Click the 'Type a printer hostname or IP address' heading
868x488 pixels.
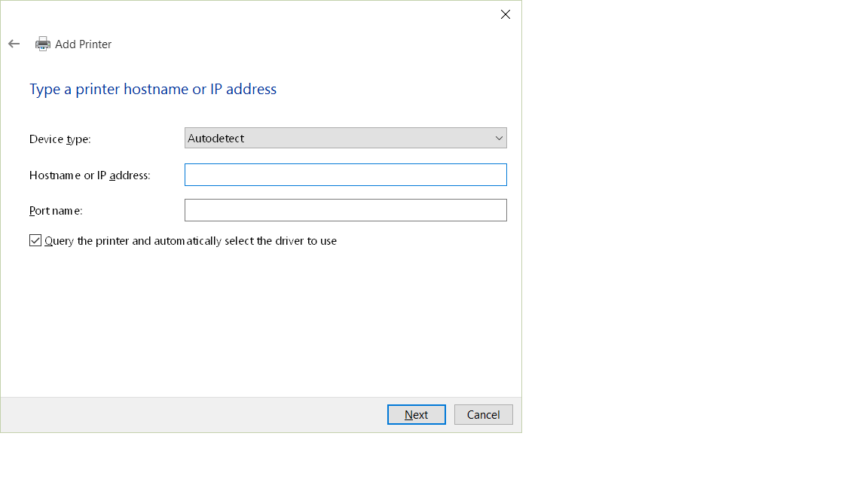[x=153, y=89]
